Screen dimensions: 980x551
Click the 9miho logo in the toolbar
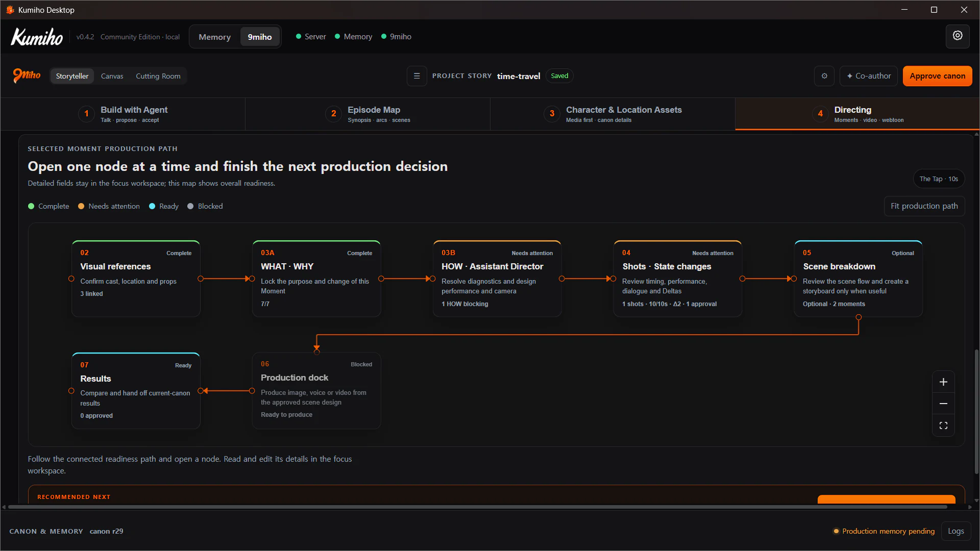(x=27, y=76)
